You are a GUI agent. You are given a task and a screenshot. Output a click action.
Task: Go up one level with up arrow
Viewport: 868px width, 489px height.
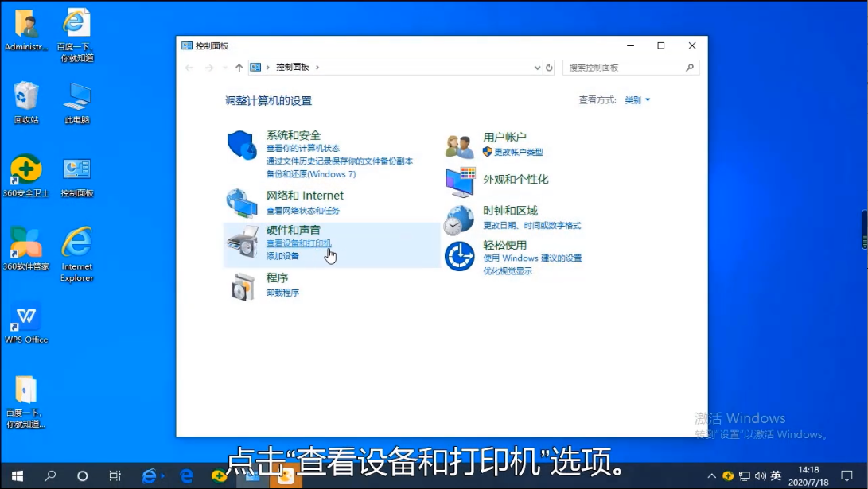tap(239, 68)
